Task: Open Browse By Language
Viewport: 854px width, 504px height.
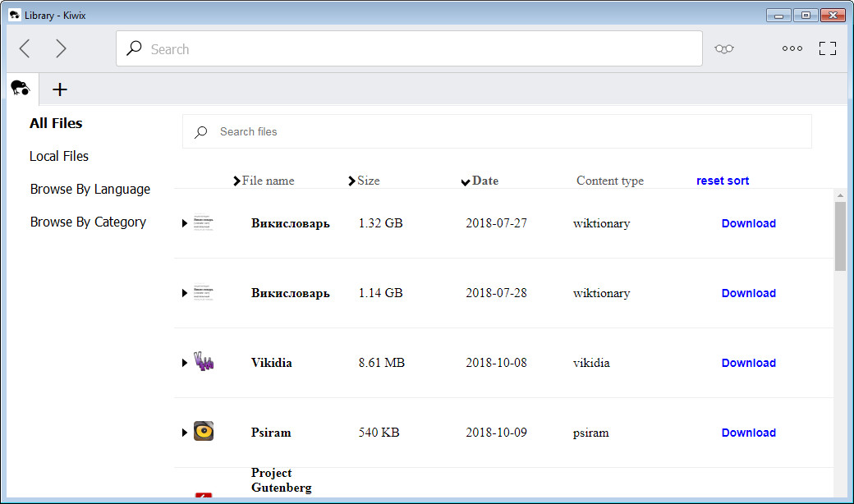Action: pos(90,189)
